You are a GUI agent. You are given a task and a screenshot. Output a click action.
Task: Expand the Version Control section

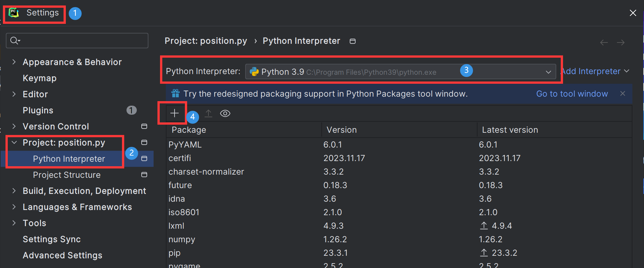pos(14,126)
